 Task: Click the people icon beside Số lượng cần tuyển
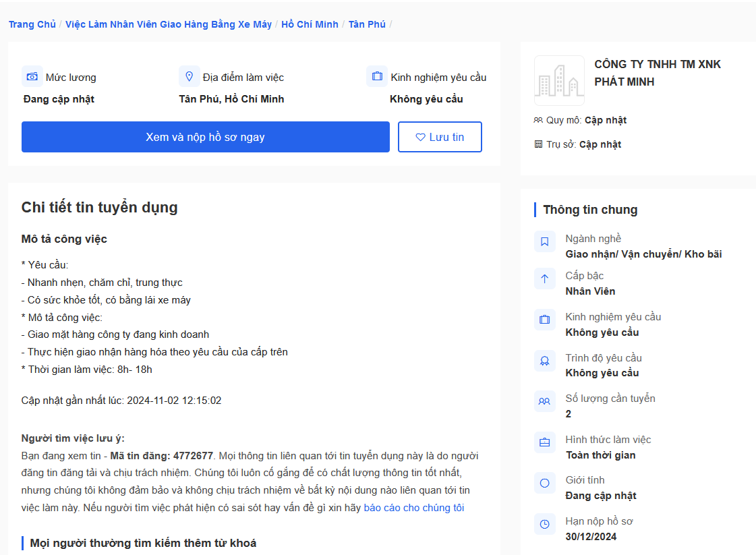coord(545,401)
